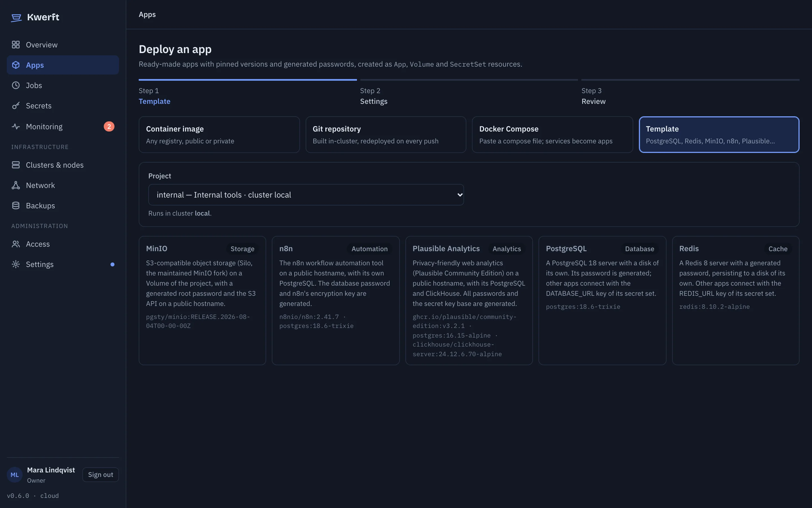This screenshot has width=812, height=508.
Task: Click the Settings gear icon
Action: pyautogui.click(x=16, y=264)
